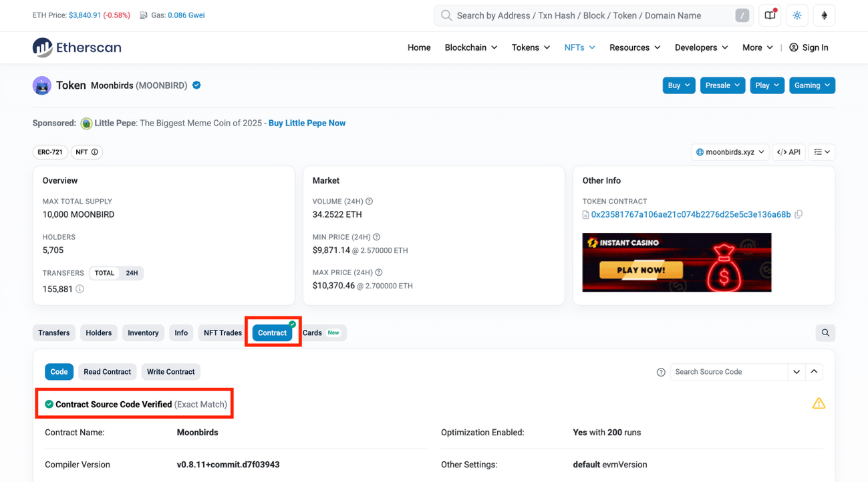Click the NFT badge

[86, 152]
